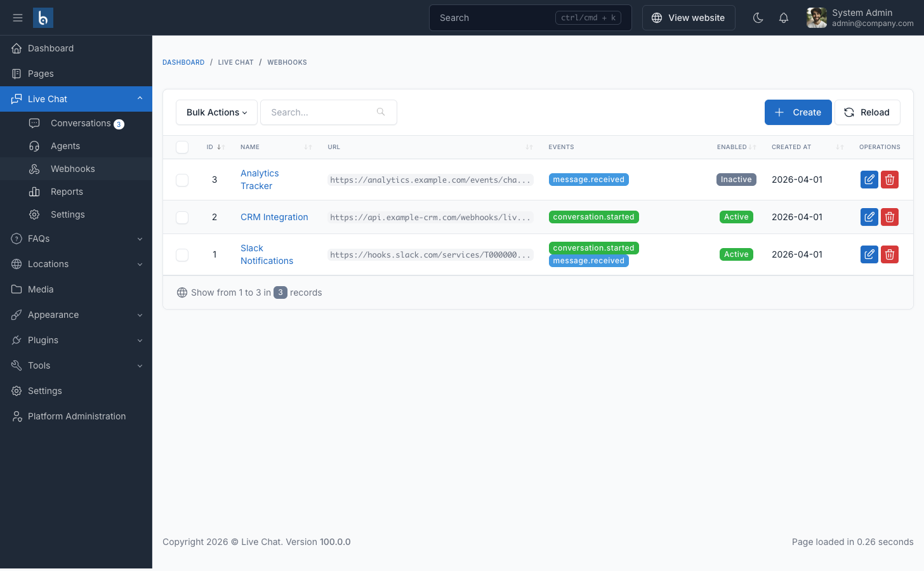Open notifications via the bell icon

(x=784, y=17)
